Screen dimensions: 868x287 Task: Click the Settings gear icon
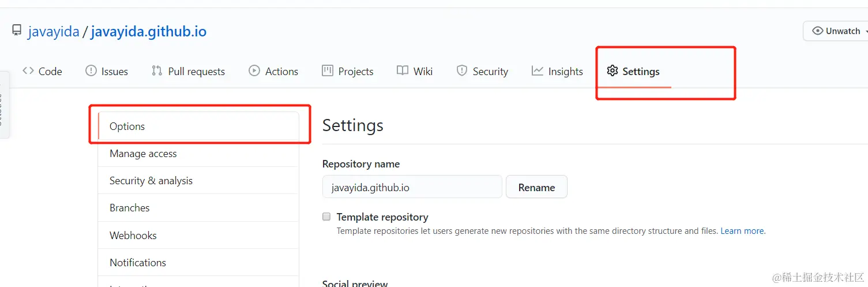pyautogui.click(x=613, y=71)
